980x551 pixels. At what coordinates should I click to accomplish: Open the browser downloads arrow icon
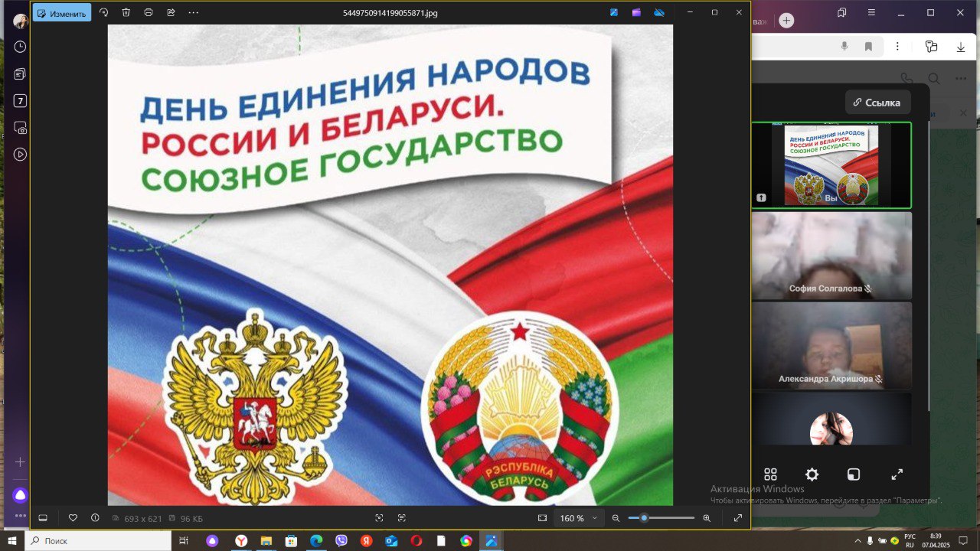pos(961,47)
